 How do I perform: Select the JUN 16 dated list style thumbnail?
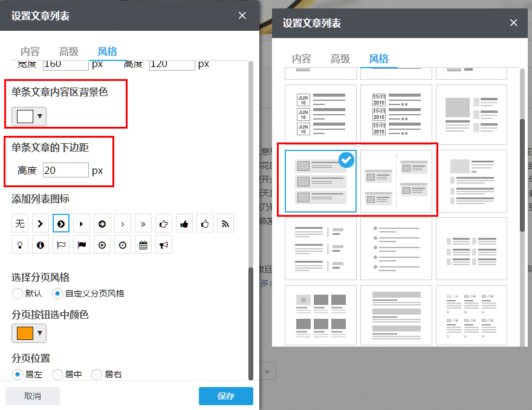tap(320, 115)
